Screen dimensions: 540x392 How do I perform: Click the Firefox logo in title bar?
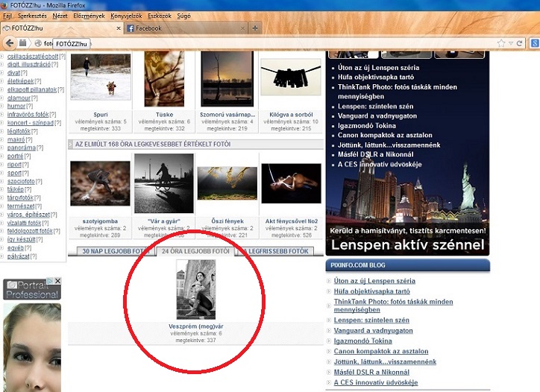point(4,5)
